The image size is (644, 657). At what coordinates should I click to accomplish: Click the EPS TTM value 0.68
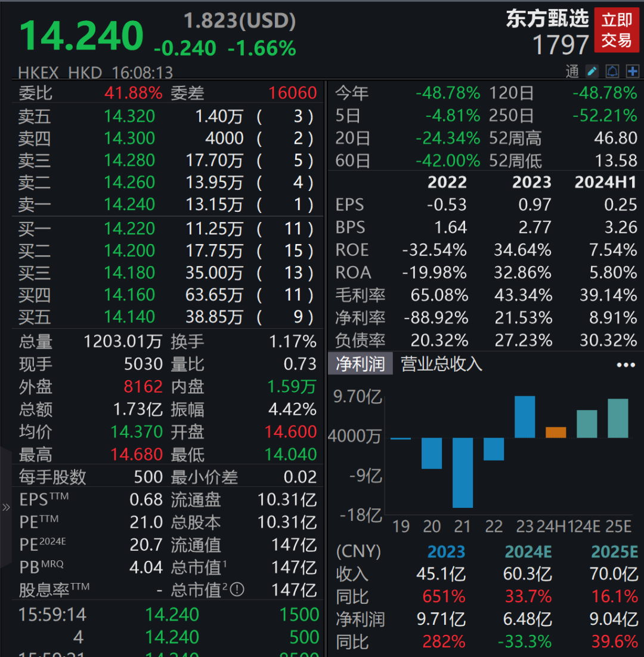[x=146, y=500]
